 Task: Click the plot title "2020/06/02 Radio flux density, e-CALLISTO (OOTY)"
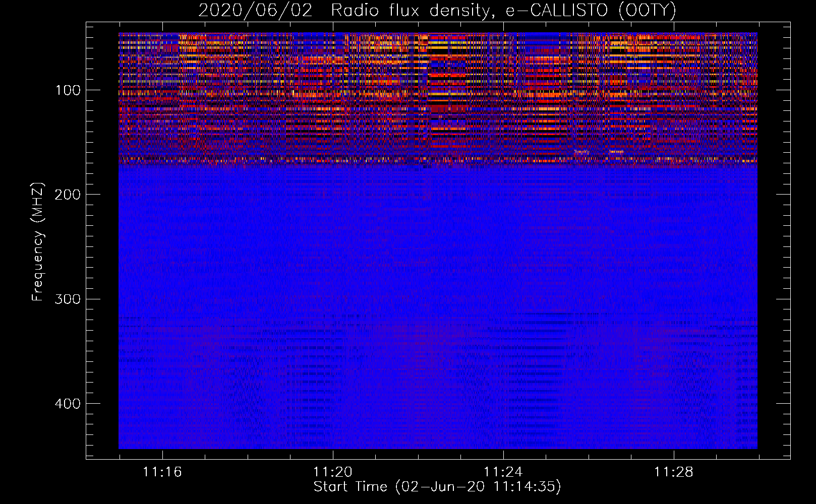(x=437, y=10)
